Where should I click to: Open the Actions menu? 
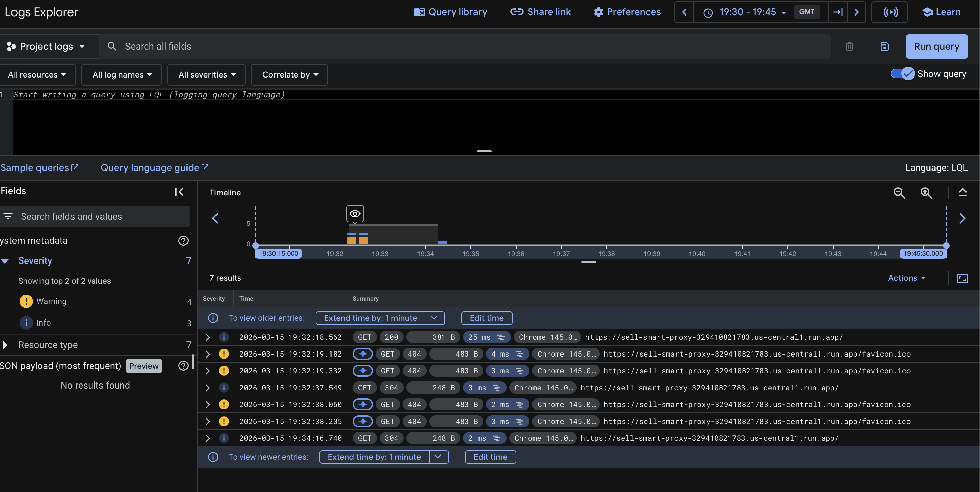[906, 278]
